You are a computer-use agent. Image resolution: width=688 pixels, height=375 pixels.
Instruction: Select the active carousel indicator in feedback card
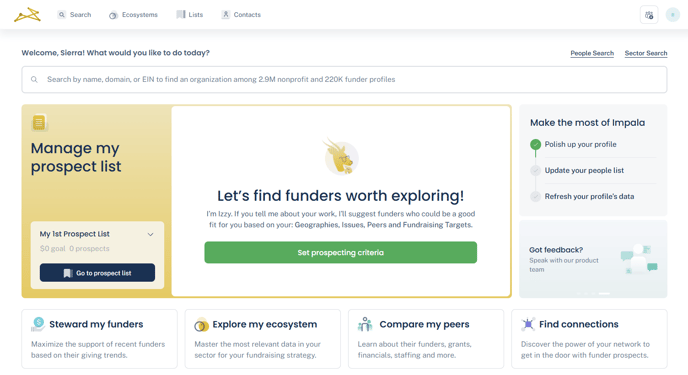(604, 293)
